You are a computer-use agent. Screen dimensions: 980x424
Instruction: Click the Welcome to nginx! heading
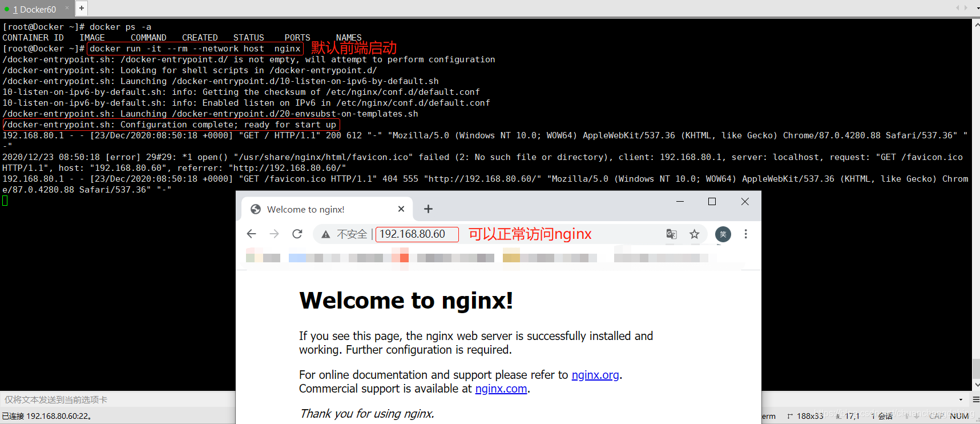[406, 301]
